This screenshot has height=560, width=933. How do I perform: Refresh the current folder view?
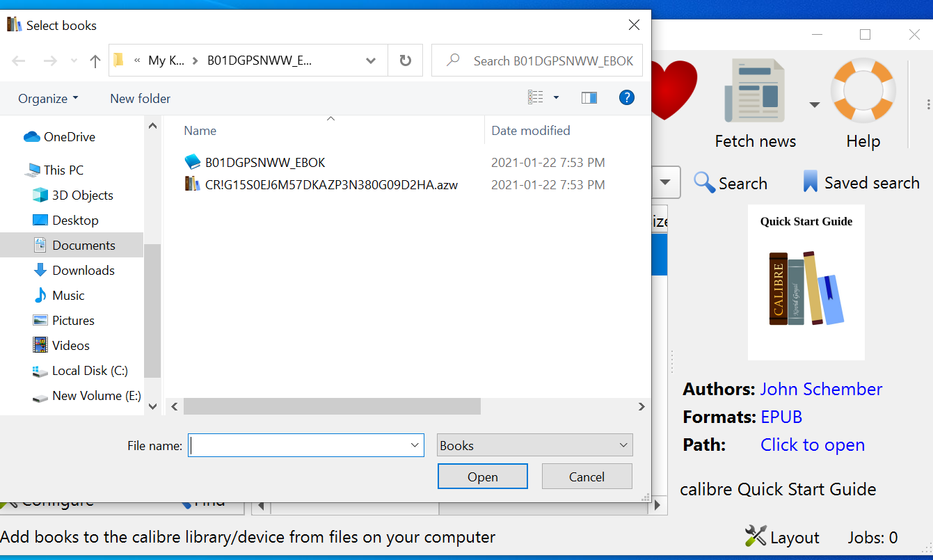(405, 61)
